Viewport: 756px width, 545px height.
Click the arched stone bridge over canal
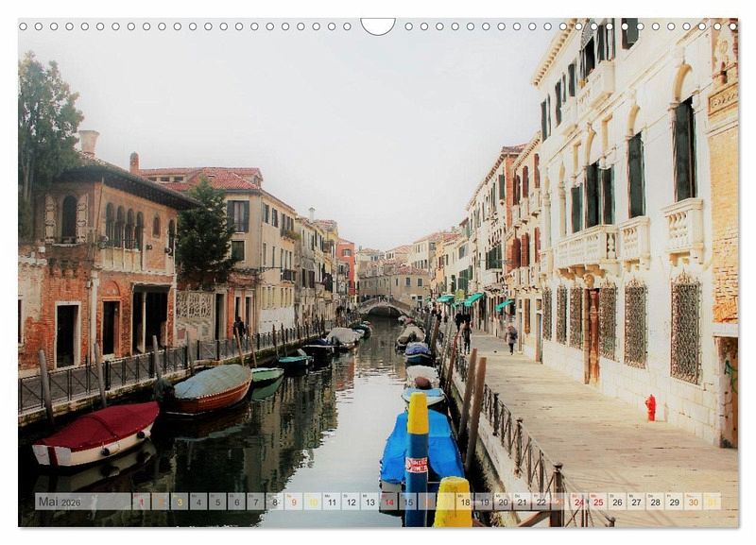(x=384, y=307)
